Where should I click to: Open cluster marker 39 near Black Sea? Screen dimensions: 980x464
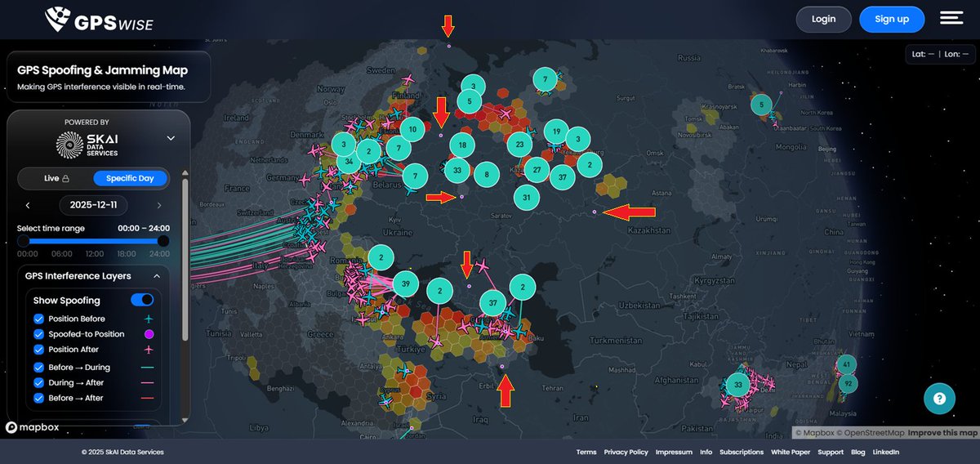coord(406,284)
